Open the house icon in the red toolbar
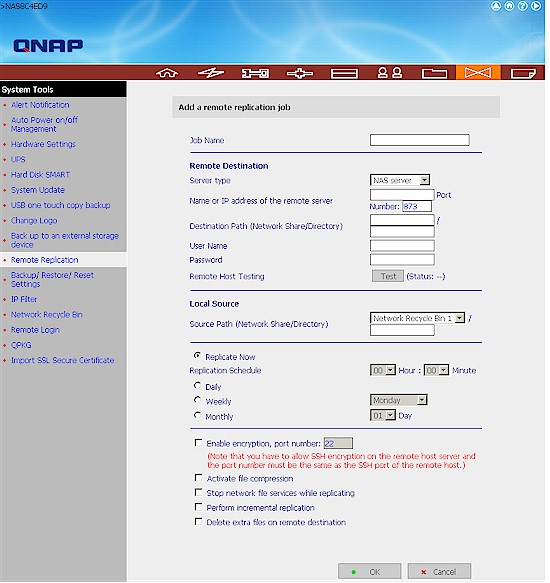This screenshot has width=550, height=583. click(x=167, y=73)
